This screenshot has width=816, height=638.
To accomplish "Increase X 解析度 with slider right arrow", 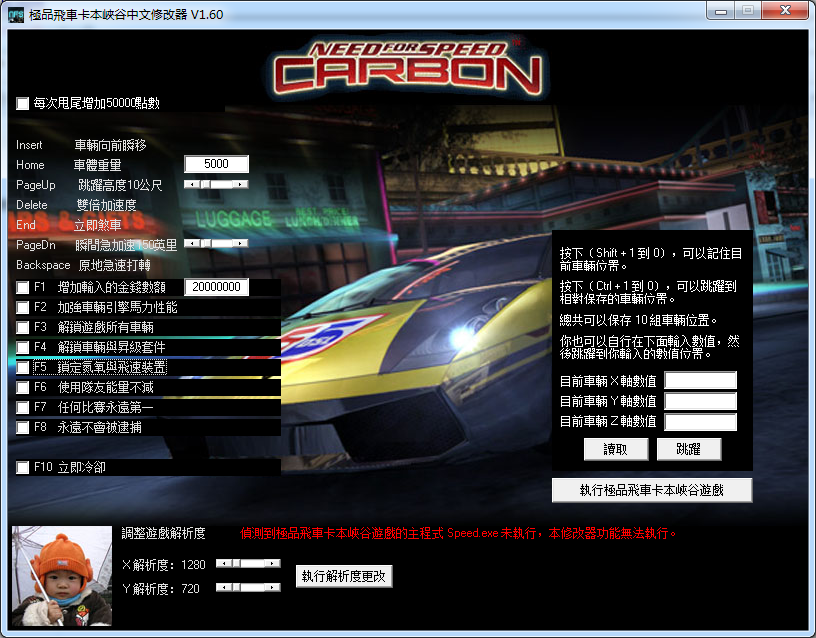I will tap(272, 563).
